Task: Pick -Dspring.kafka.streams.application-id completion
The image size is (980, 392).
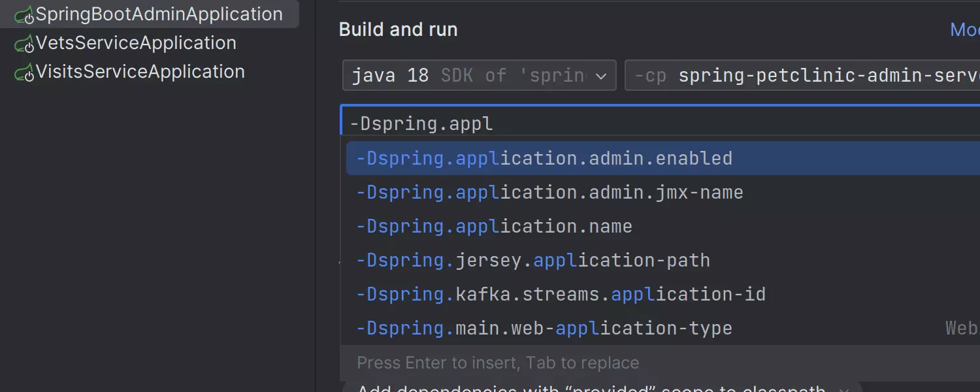Action: (x=561, y=295)
